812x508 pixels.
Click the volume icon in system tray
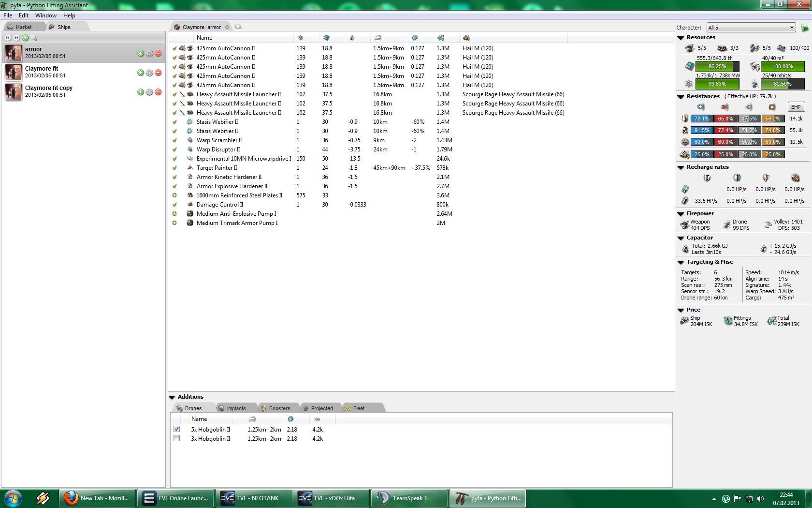761,499
